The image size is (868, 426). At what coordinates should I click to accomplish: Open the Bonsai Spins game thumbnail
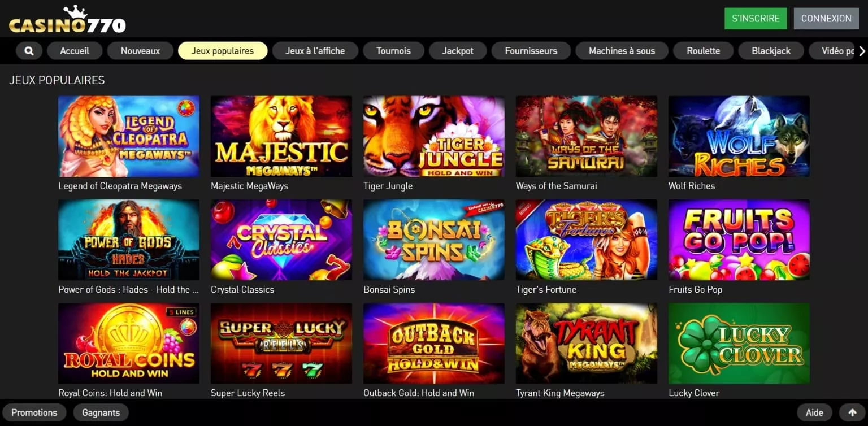[x=434, y=240]
